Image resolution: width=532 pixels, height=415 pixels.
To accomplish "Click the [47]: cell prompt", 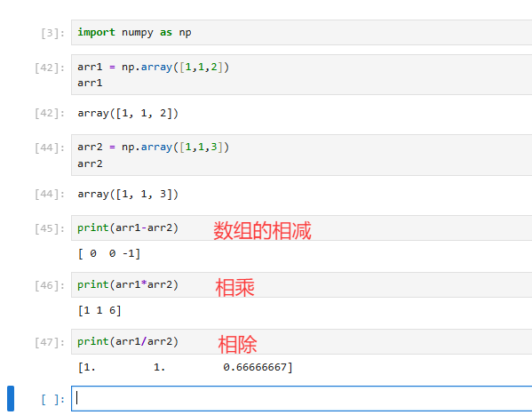I will [x=50, y=342].
